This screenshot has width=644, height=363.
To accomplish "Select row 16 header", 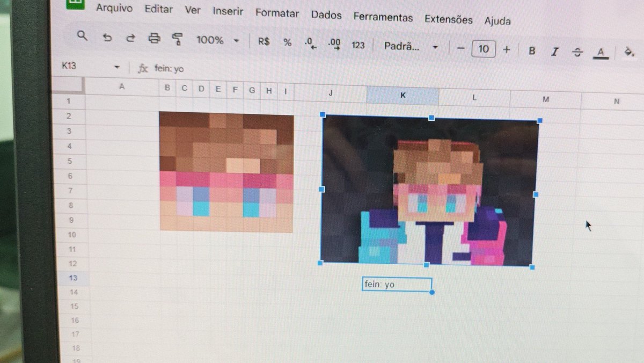I will point(75,320).
